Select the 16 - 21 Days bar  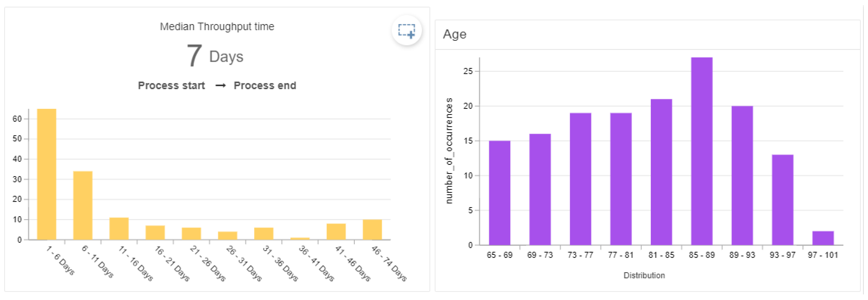(x=155, y=233)
